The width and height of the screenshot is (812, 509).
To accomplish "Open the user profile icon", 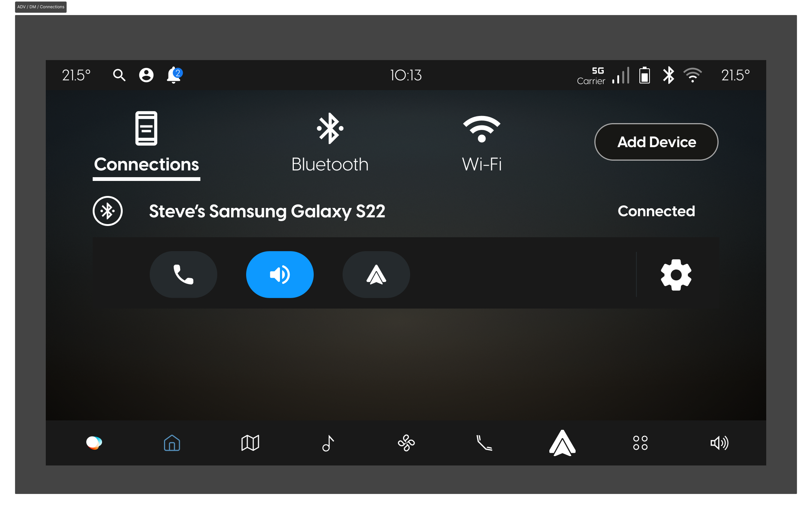I will click(x=146, y=75).
